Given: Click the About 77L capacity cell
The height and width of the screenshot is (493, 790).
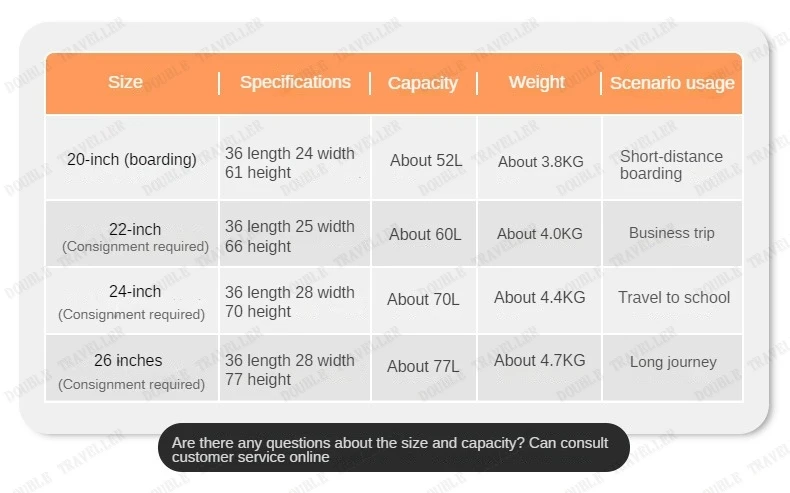Looking at the screenshot, I should (x=423, y=366).
